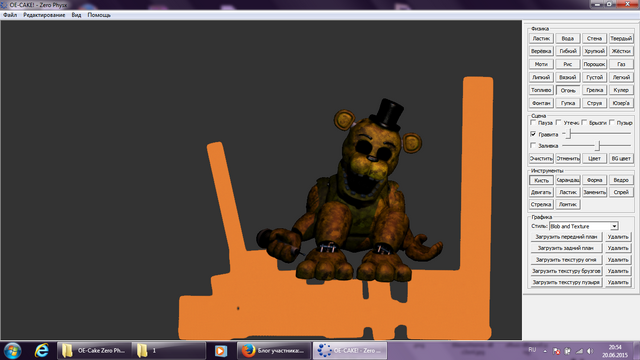Select the Кисть brush tool
The image size is (640, 360).
(x=541, y=180)
